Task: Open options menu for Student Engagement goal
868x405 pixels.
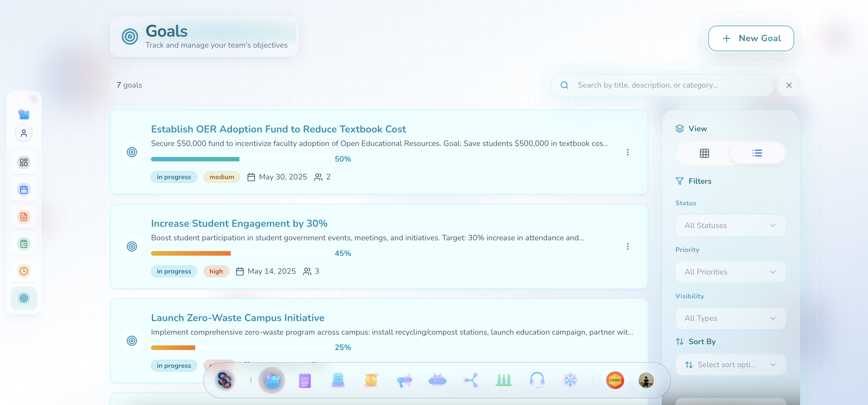Action: click(627, 247)
